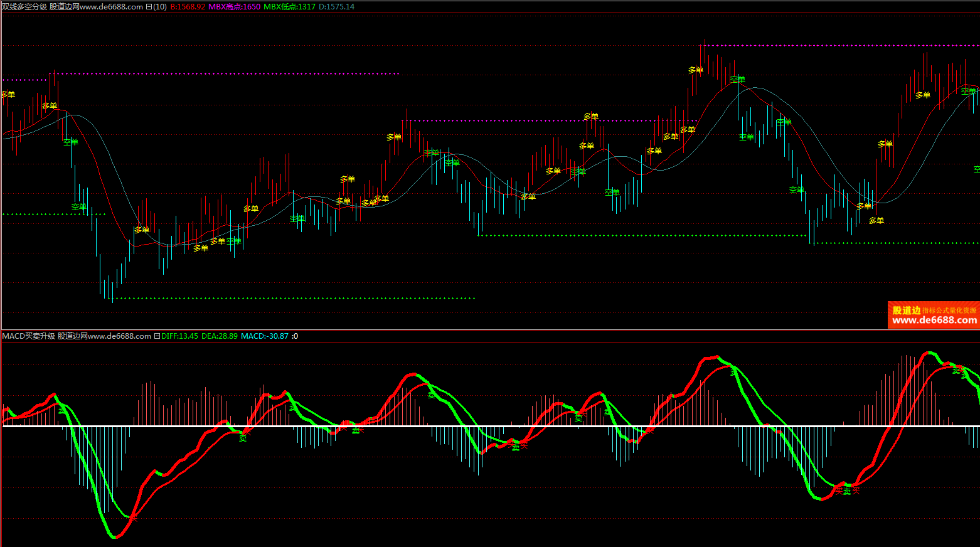This screenshot has height=547, width=980.
Task: Open the 股道边 www.de6688.com banner
Action: 934,315
